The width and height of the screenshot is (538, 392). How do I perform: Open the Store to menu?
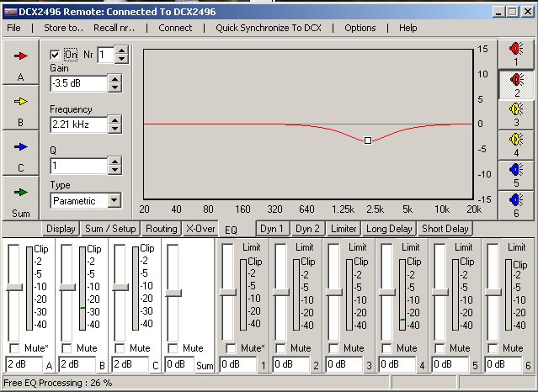(63, 28)
